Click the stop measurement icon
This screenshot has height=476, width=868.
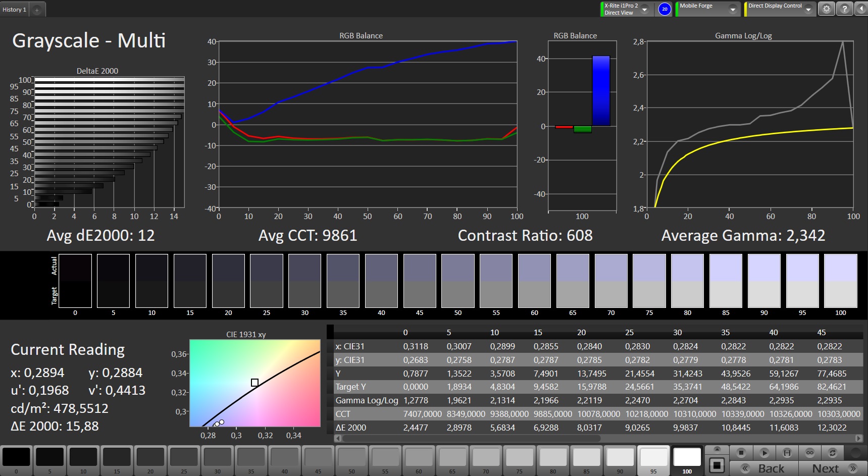tap(741, 453)
